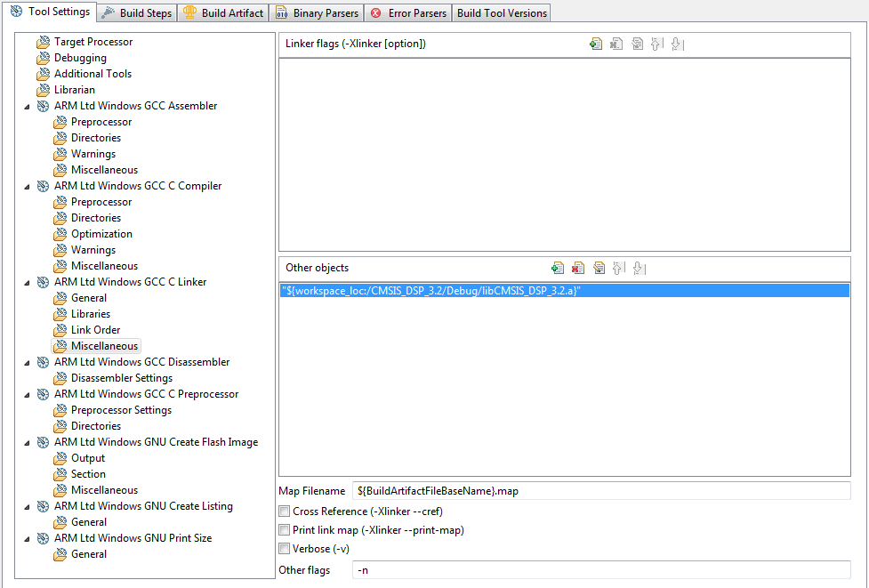The image size is (869, 588).
Task: Edit selected Other objects entry
Action: (599, 269)
